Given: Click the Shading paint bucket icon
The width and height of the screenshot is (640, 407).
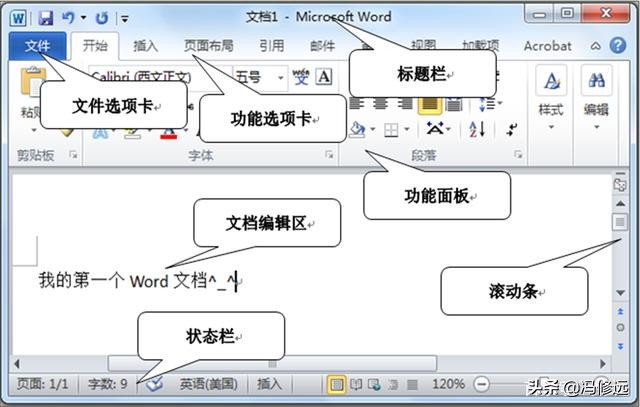Looking at the screenshot, I should (357, 129).
